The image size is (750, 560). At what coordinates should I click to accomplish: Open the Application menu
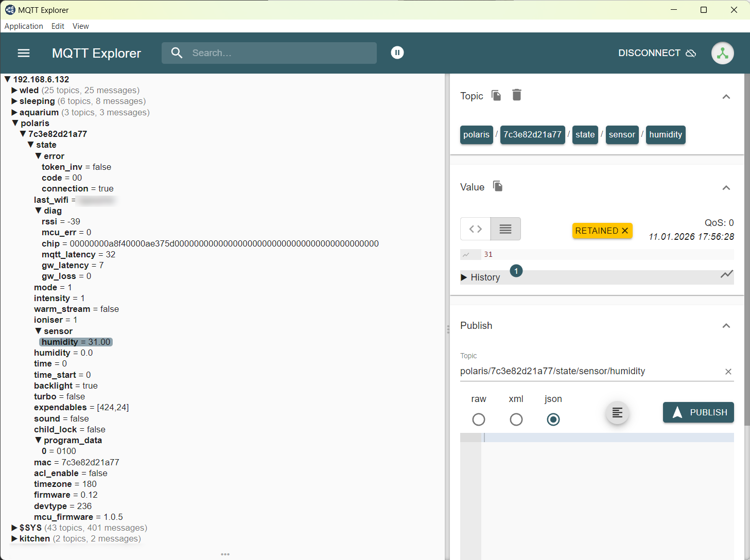coord(24,26)
